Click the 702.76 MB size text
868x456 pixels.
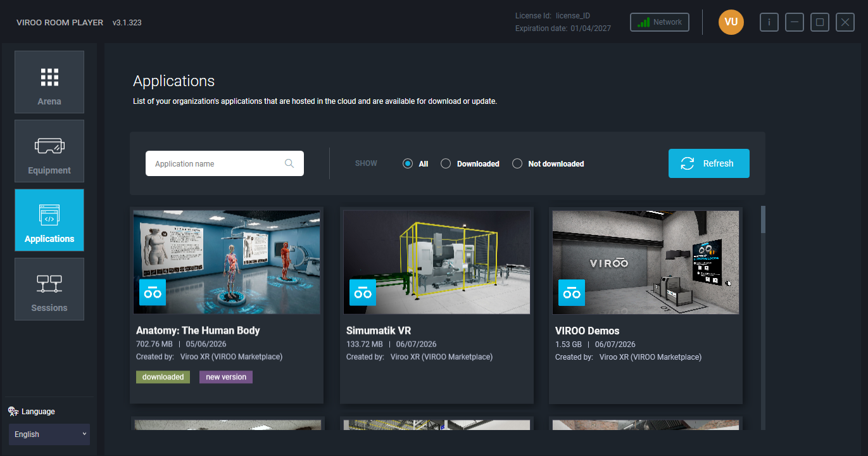pyautogui.click(x=154, y=345)
